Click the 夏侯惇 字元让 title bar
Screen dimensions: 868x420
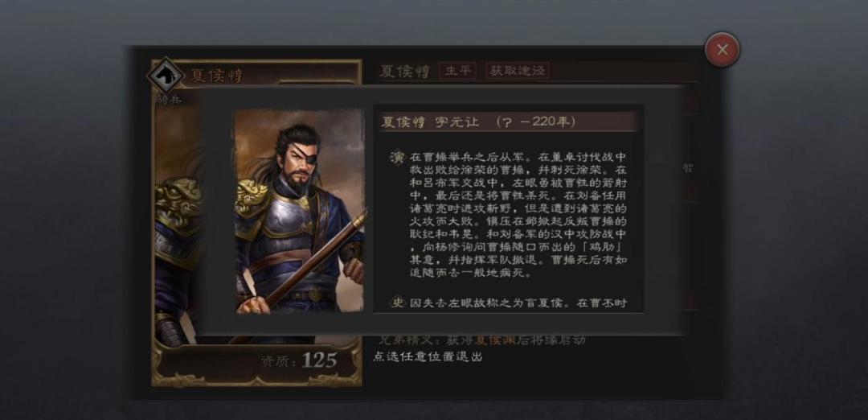[508, 122]
